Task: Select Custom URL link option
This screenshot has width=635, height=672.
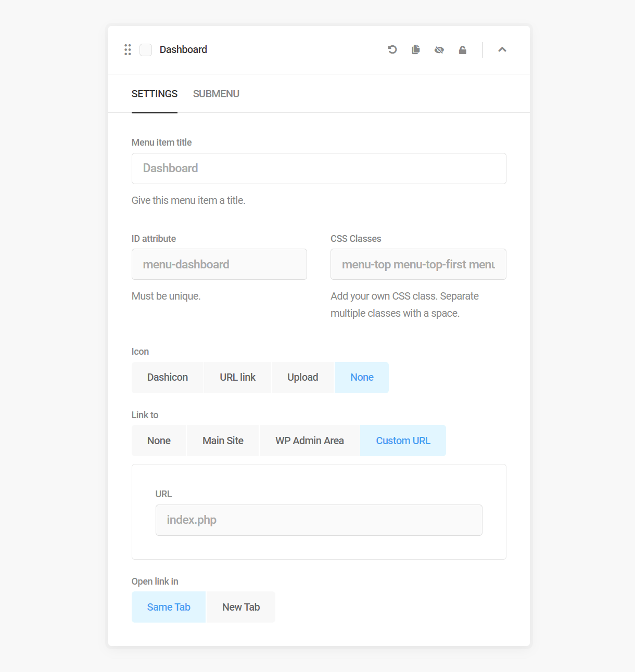Action: click(403, 441)
